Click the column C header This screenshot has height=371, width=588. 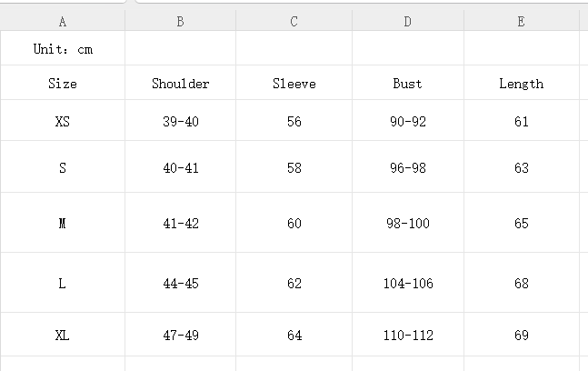(x=294, y=22)
